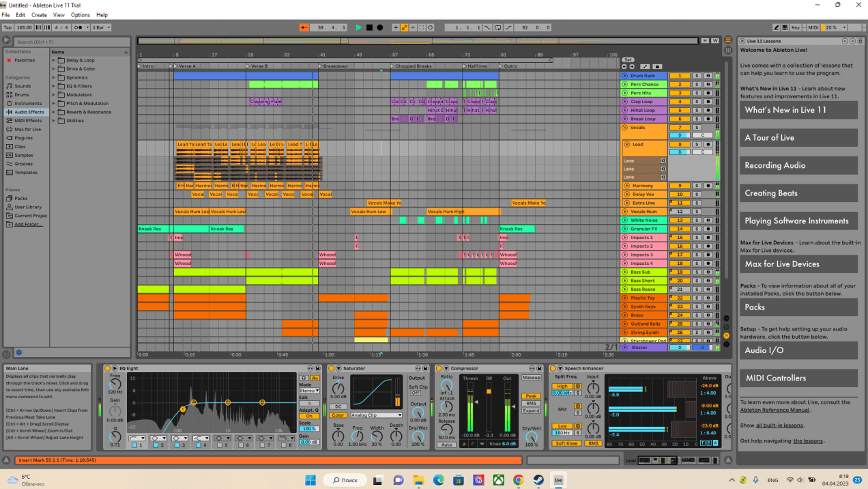This screenshot has height=489, width=868.
Task: Open the 1 Bar quantization dropdown
Action: [x=102, y=27]
